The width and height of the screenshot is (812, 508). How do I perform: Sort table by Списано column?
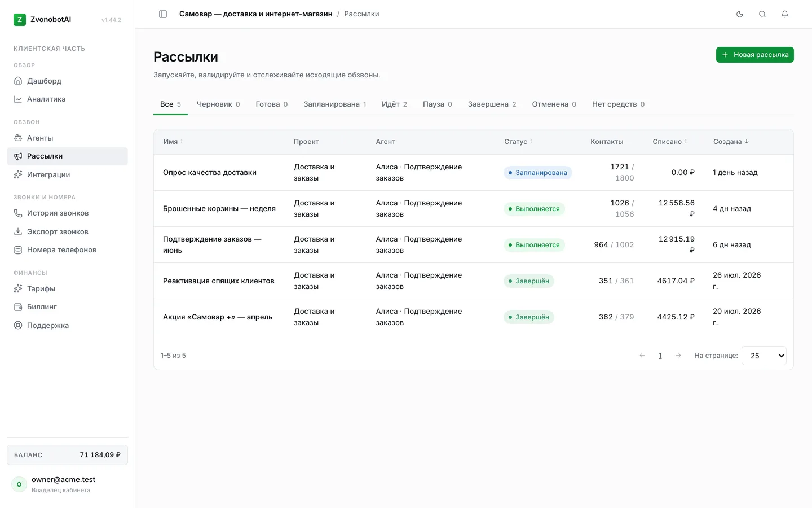[670, 142]
